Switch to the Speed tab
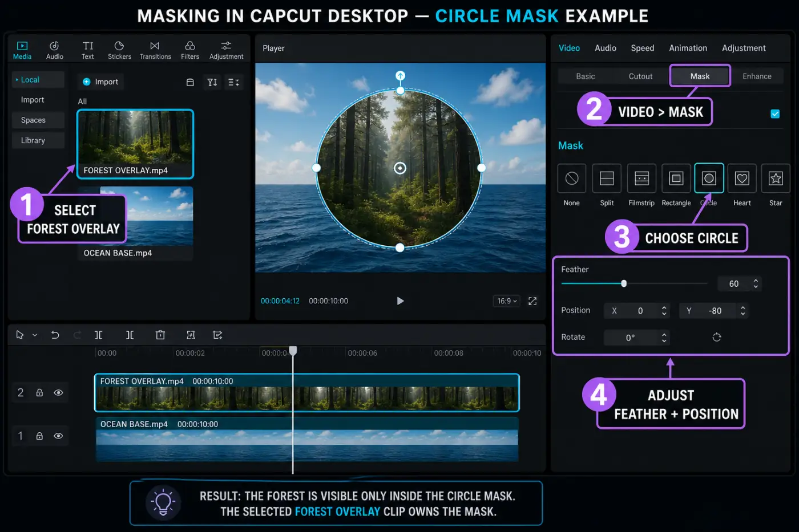Viewport: 799px width, 532px height. (643, 48)
